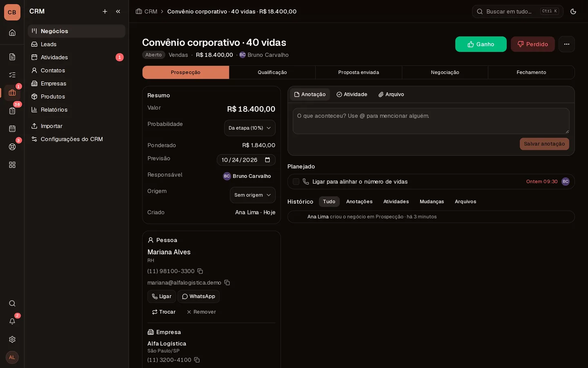Switch to the Atividade tab
The height and width of the screenshot is (368, 588).
click(x=352, y=94)
